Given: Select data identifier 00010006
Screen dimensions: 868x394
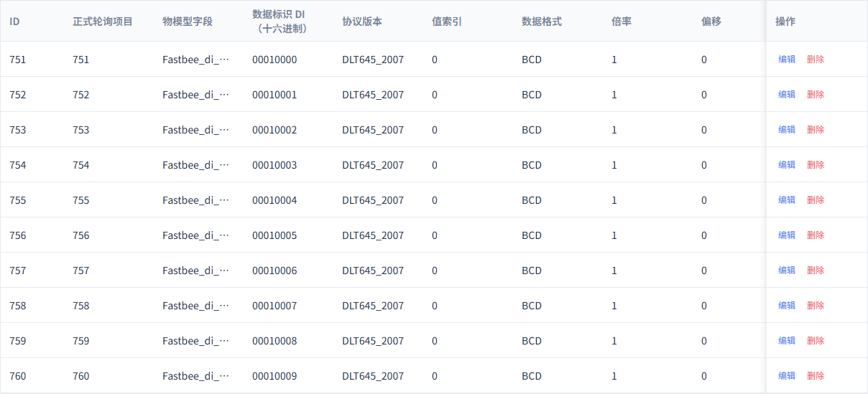Looking at the screenshot, I should (x=274, y=271).
